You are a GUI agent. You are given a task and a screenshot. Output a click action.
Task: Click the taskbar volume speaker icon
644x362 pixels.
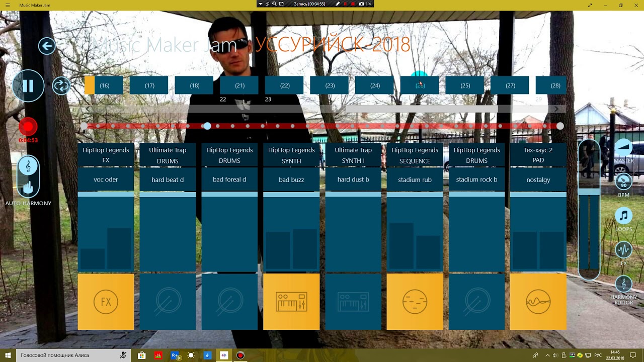[x=554, y=355]
